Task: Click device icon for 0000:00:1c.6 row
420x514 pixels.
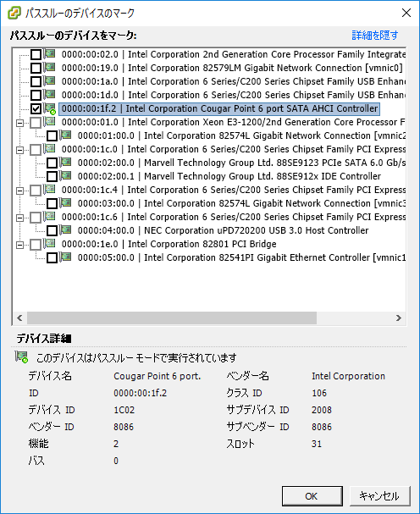Action: (x=50, y=216)
